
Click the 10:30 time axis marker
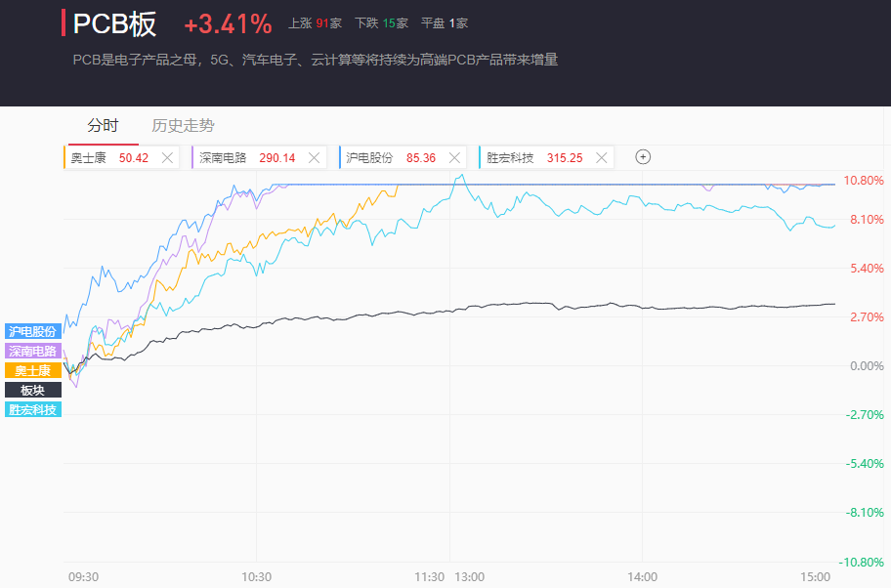tap(256, 576)
